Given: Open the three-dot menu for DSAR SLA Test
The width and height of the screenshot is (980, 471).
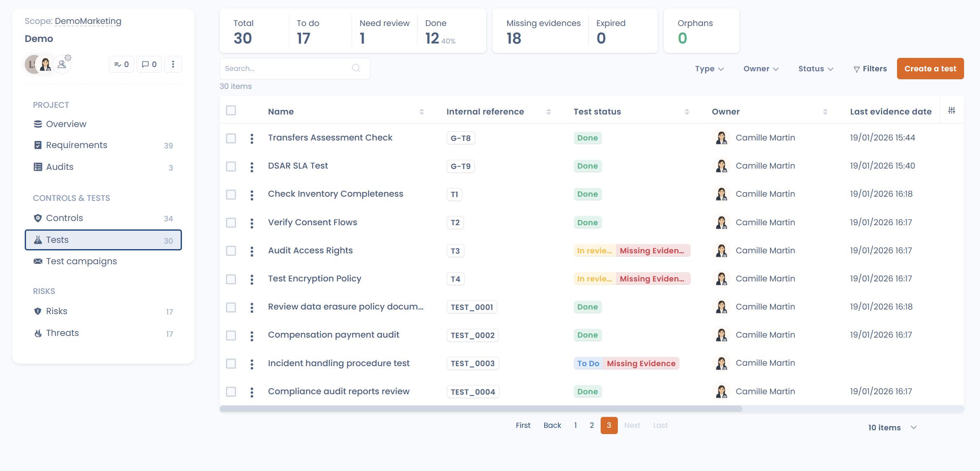Looking at the screenshot, I should click(251, 167).
